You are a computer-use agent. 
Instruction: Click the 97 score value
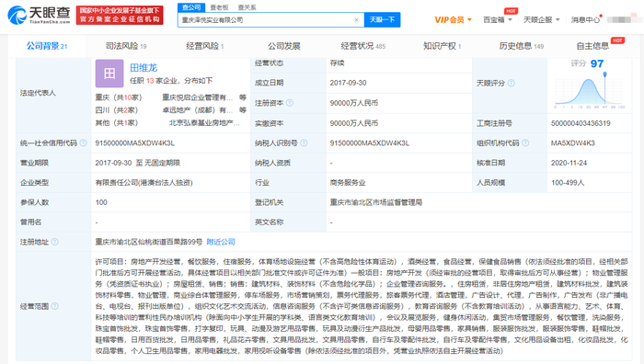[597, 63]
